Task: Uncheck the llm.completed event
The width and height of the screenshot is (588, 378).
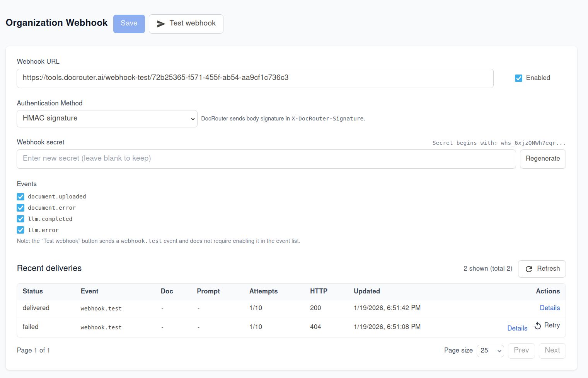Action: pyautogui.click(x=20, y=219)
